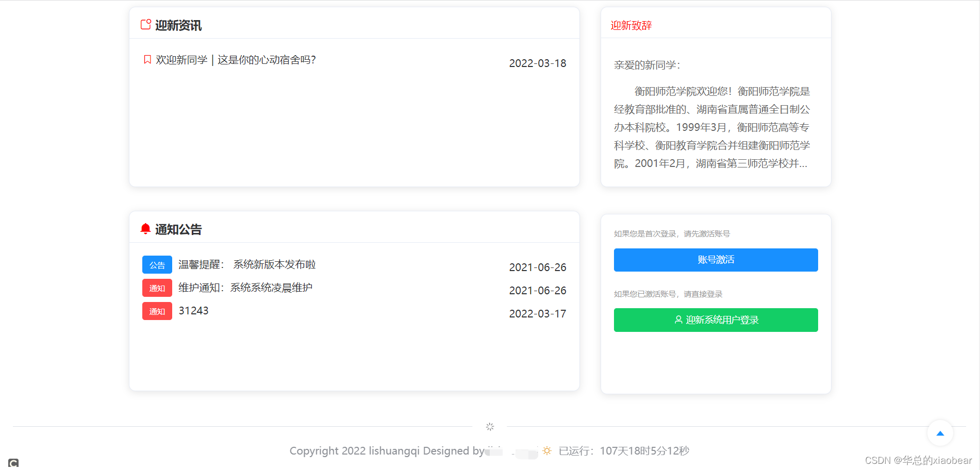Click the red bell icon next to 通知公告

145,229
